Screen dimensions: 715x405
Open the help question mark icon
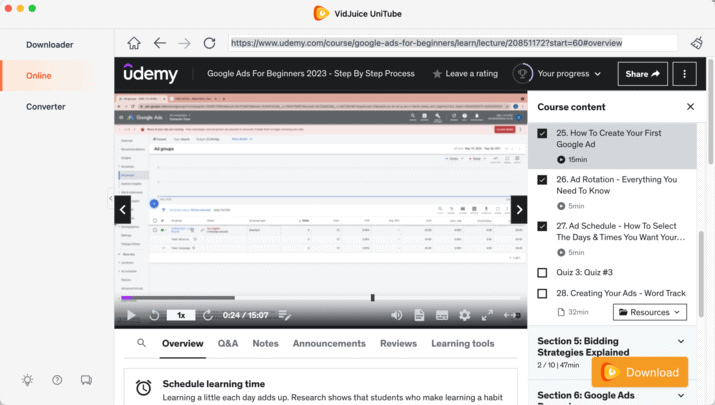pos(57,380)
